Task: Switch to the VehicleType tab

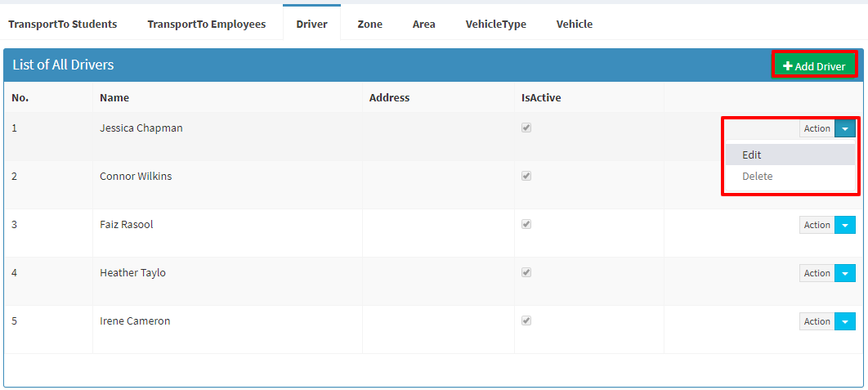Action: pos(496,25)
